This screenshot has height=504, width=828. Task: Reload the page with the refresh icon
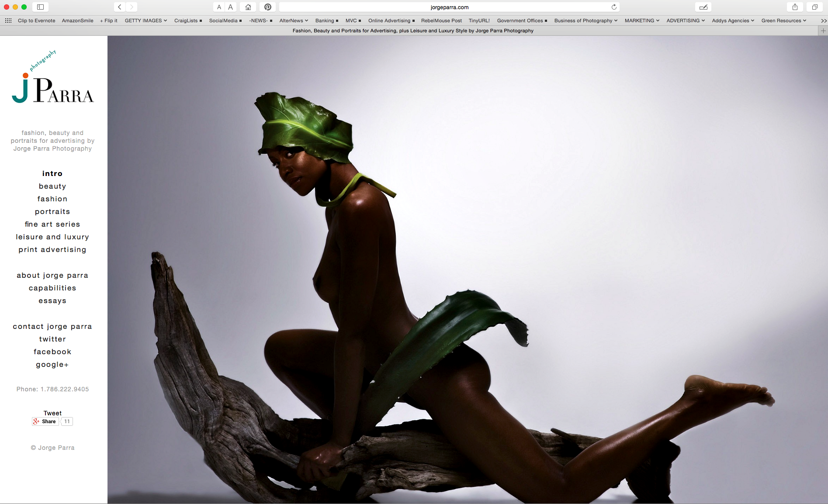point(614,7)
